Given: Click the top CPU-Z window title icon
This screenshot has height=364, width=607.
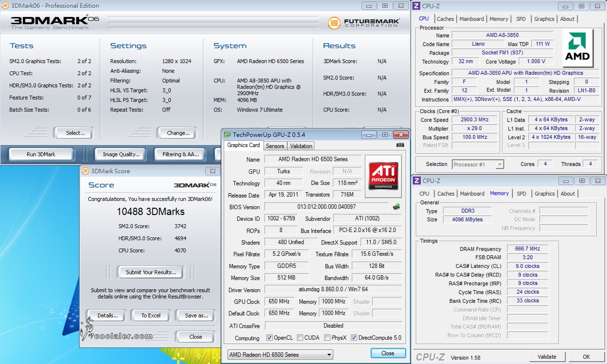Looking at the screenshot, I should (x=416, y=6).
